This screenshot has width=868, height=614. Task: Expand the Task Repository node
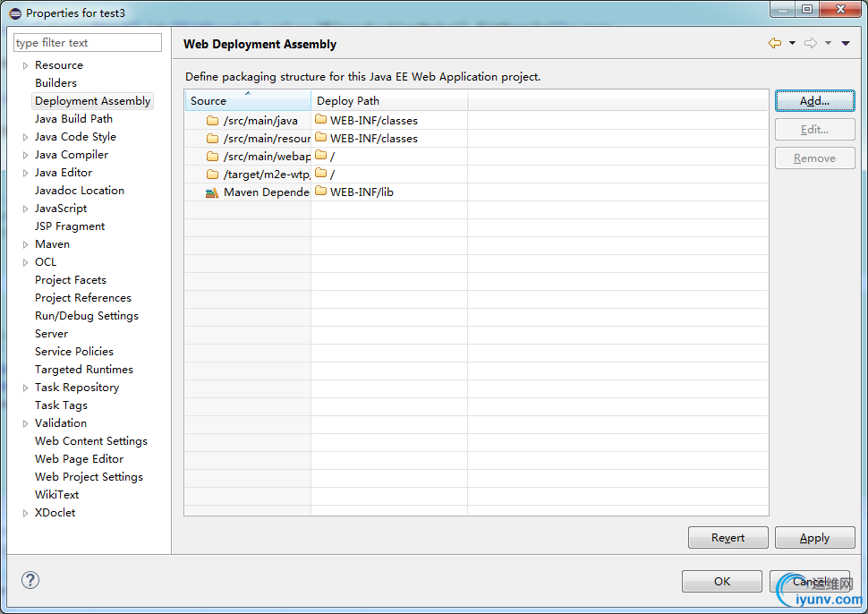[x=25, y=388]
